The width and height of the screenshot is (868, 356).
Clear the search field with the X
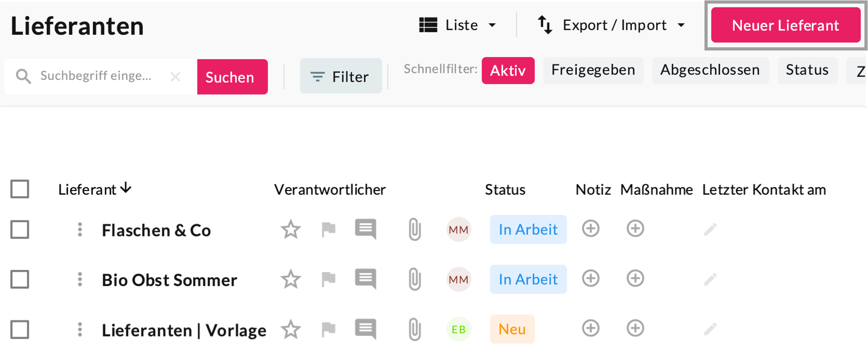coord(175,77)
